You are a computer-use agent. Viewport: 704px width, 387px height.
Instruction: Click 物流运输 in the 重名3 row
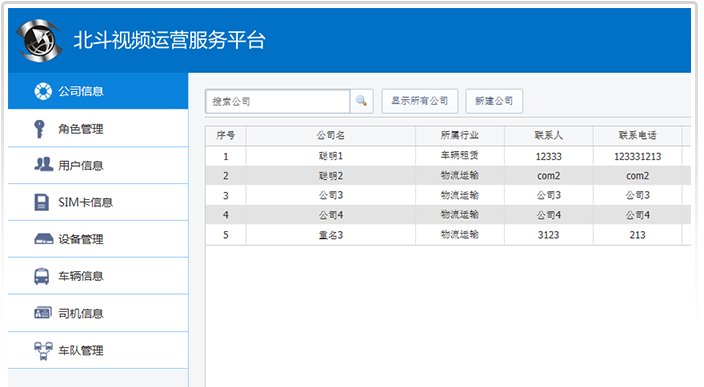click(x=460, y=235)
